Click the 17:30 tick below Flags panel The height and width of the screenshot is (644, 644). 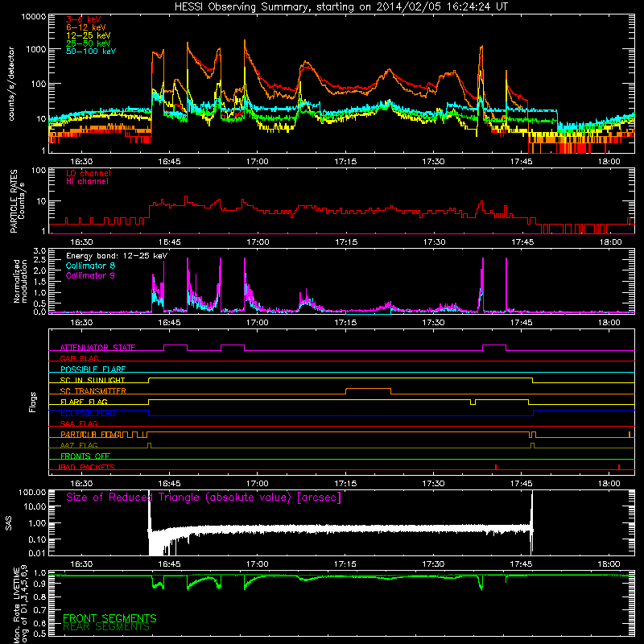(433, 484)
